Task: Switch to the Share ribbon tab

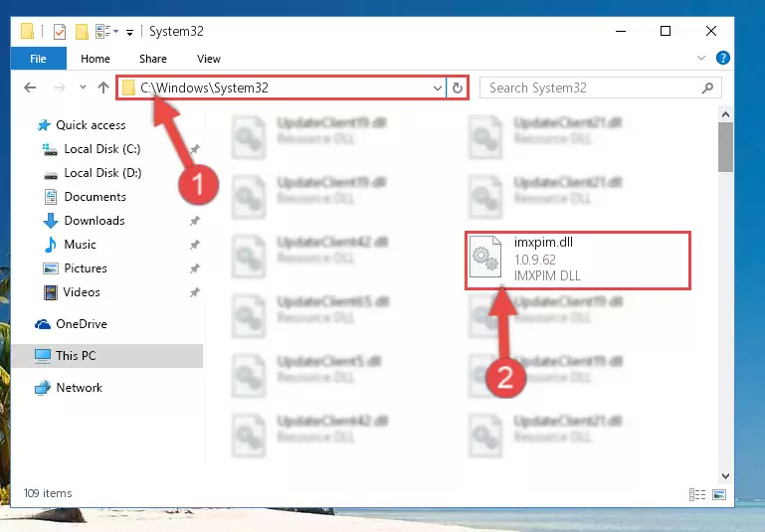Action: click(153, 59)
